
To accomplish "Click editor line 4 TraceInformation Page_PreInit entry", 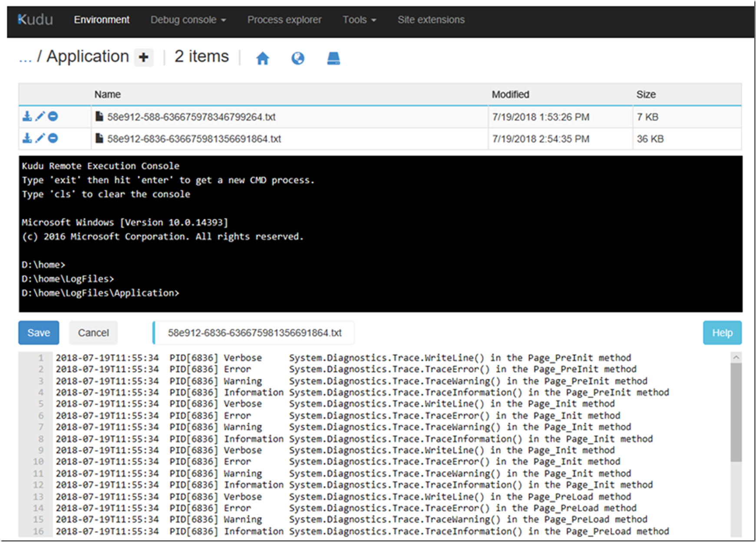I will pyautogui.click(x=362, y=392).
